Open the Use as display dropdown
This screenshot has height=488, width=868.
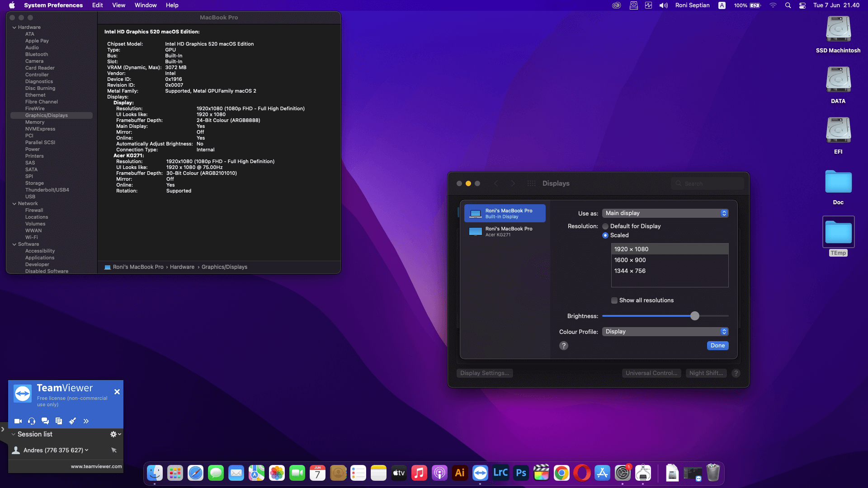coord(665,213)
